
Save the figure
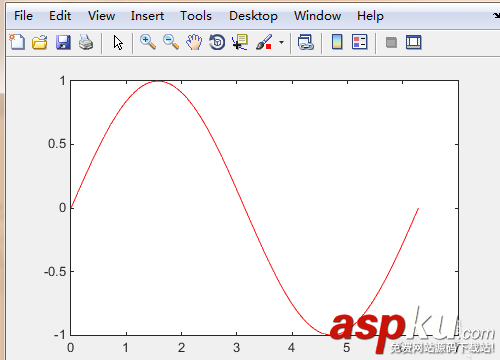63,42
